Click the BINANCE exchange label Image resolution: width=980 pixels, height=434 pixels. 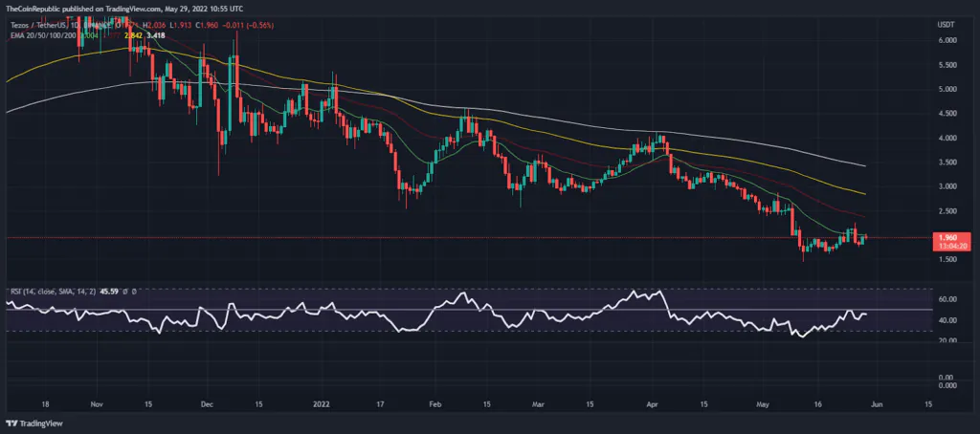[x=97, y=25]
